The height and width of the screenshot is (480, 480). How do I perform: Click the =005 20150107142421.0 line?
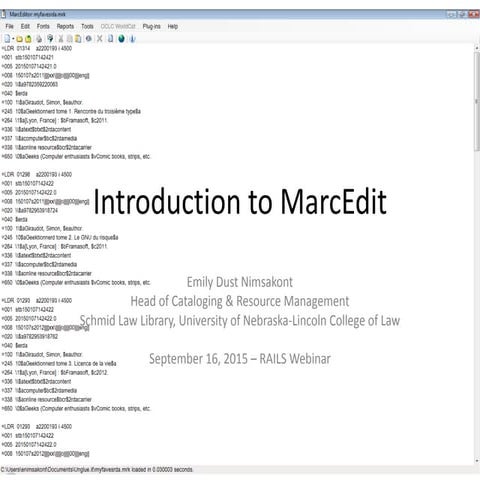[x=29, y=66]
